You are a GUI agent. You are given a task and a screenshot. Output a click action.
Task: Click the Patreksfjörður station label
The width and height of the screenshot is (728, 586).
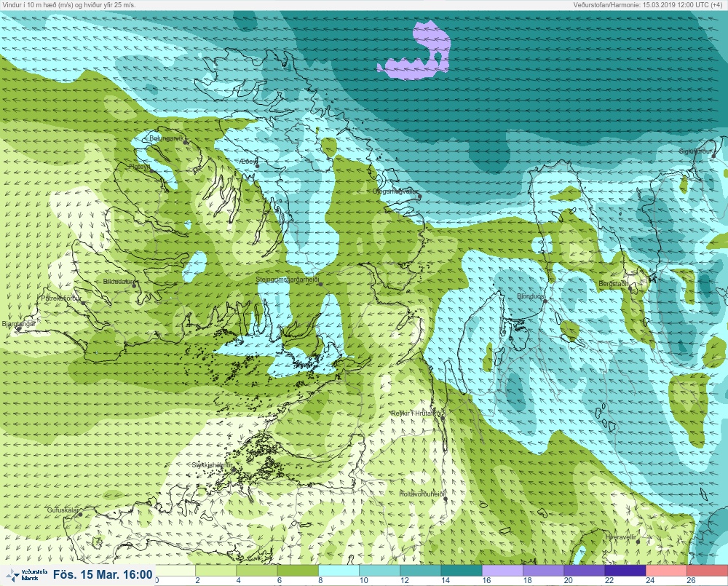click(61, 298)
